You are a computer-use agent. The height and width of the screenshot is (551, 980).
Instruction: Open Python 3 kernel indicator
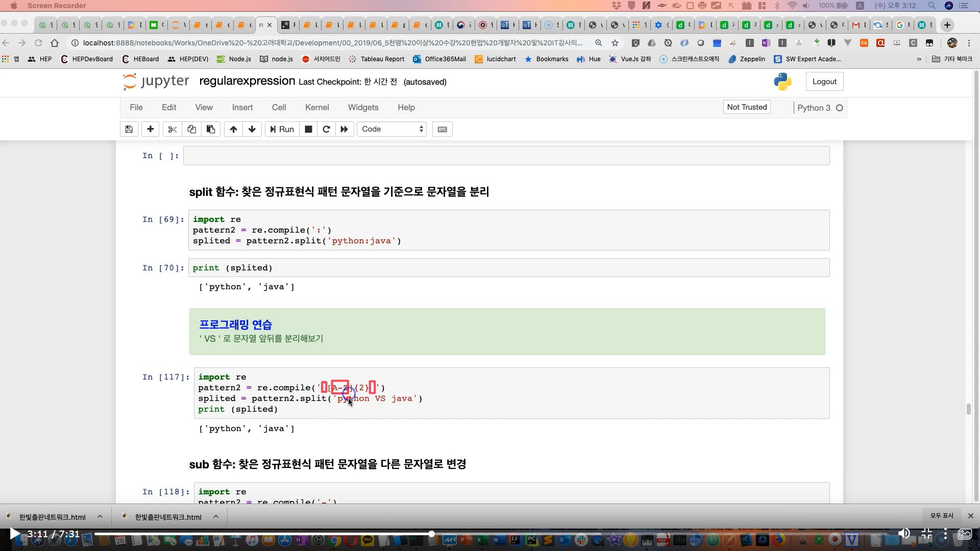tap(820, 108)
